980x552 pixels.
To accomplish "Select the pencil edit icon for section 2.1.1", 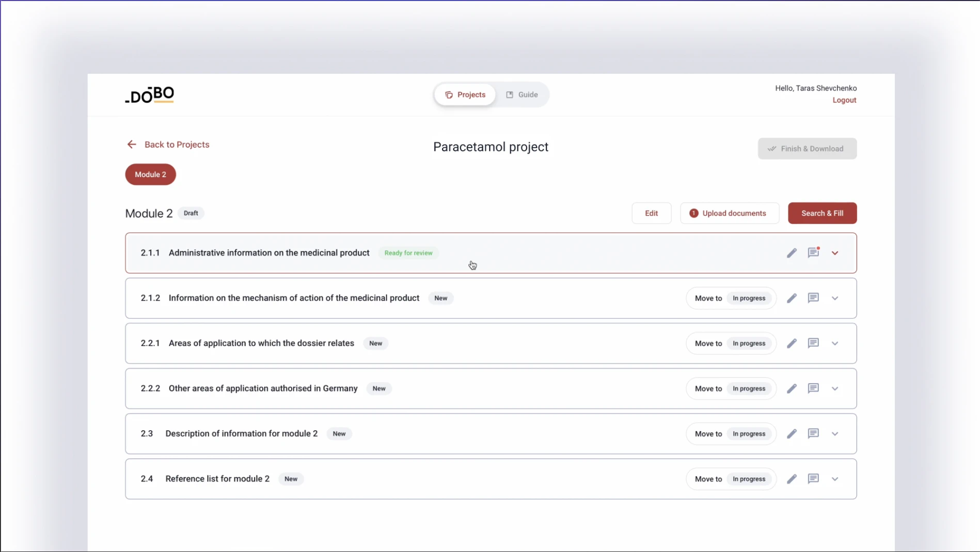I will coord(792,253).
